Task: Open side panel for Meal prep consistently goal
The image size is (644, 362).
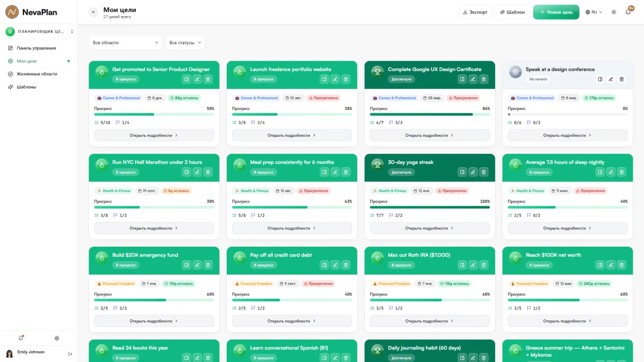Action: coord(324,172)
